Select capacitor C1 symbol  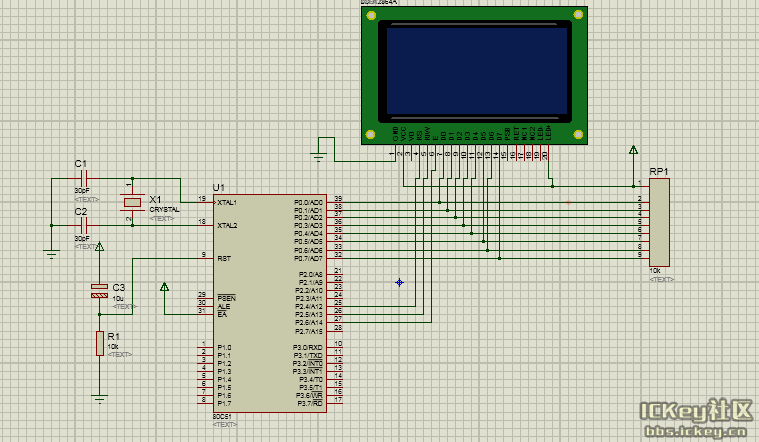click(x=83, y=178)
